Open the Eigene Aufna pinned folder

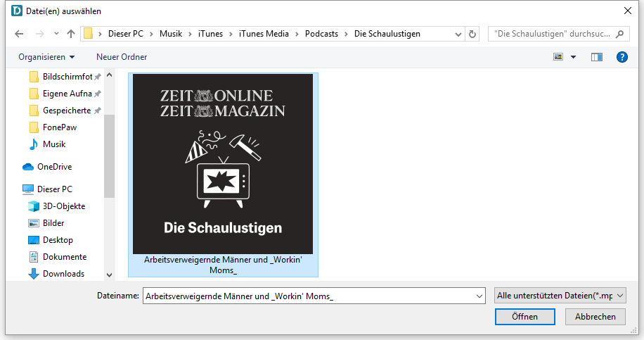(65, 94)
